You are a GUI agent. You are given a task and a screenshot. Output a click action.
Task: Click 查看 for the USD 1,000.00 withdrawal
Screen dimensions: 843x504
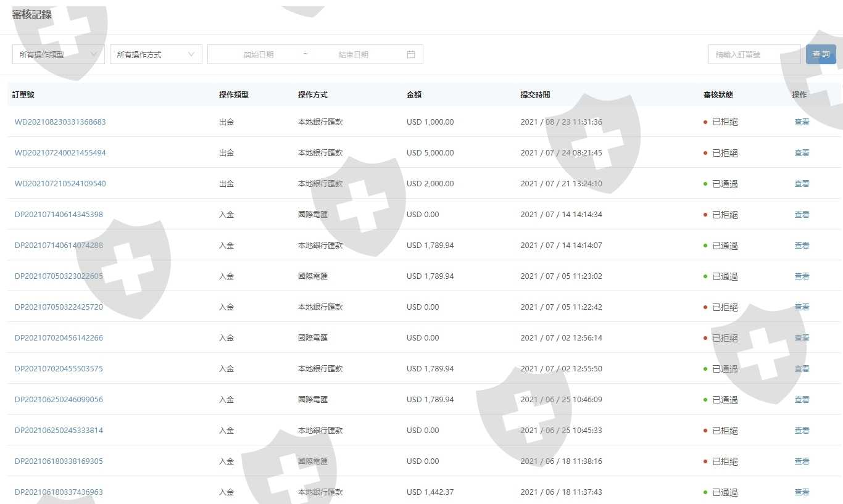coord(802,122)
